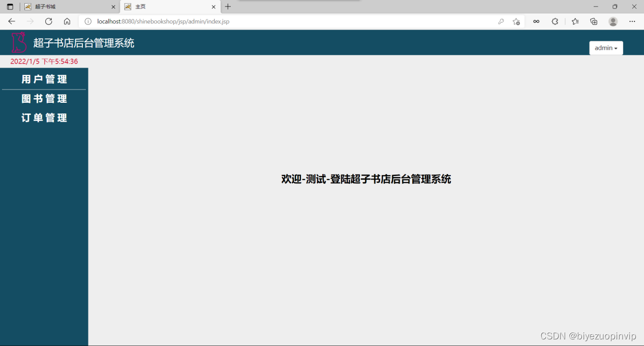Click 超子书店后台管理系统 title
The width and height of the screenshot is (644, 346).
(x=84, y=43)
